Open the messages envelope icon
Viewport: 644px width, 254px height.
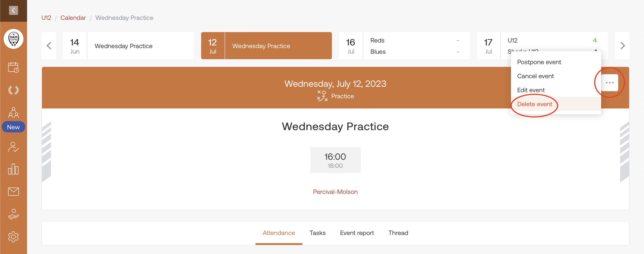pos(14,192)
